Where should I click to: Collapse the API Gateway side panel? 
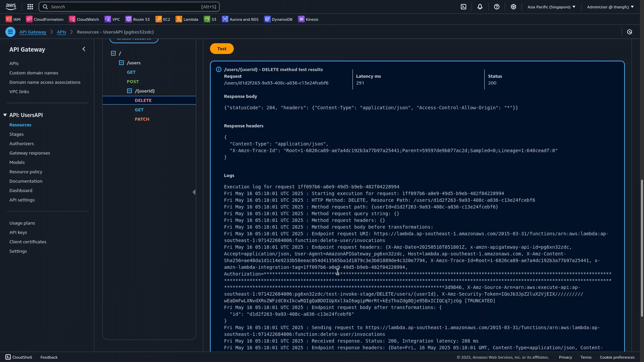pyautogui.click(x=84, y=49)
